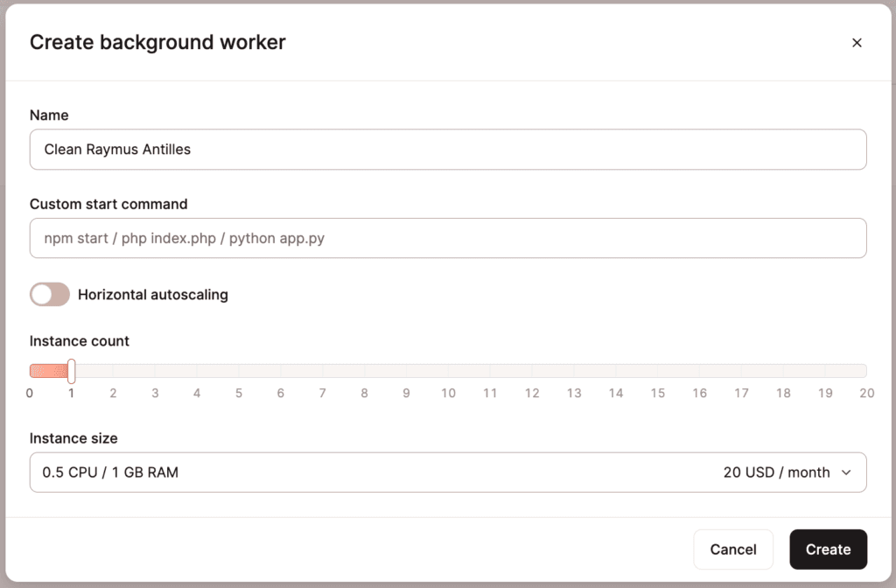Click the 0 label under the slider
This screenshot has height=588, width=896.
(29, 393)
